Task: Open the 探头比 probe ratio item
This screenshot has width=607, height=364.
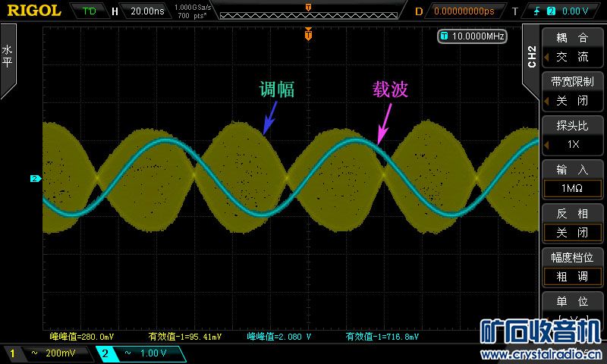Action: click(572, 125)
